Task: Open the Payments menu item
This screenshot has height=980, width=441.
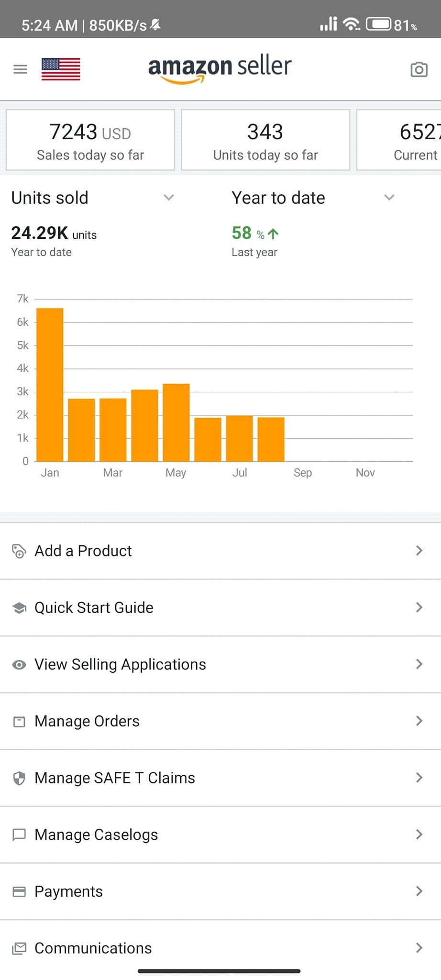Action: tap(69, 891)
